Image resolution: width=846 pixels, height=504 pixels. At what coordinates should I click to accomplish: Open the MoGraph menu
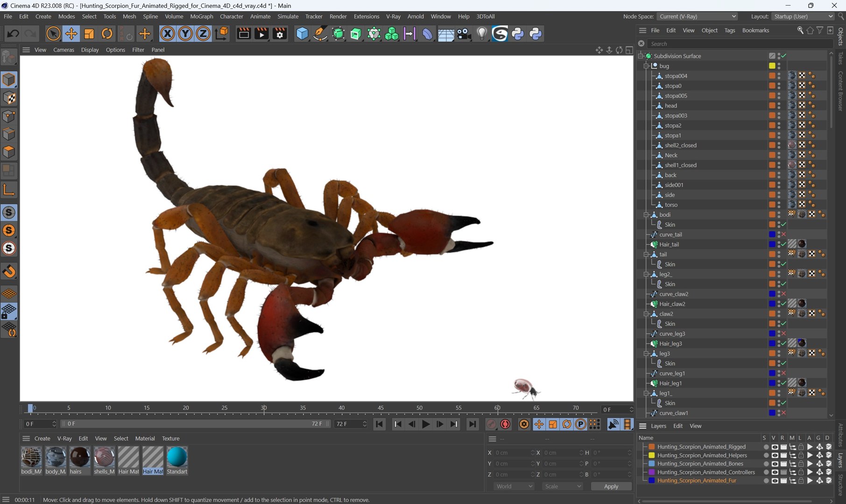click(201, 16)
